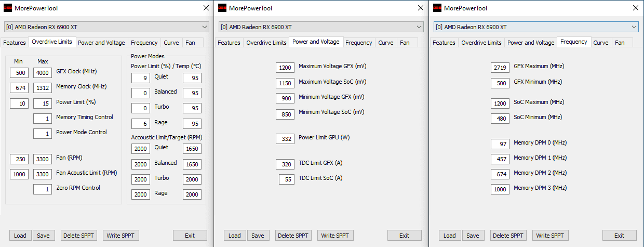This screenshot has width=644, height=247.
Task: Click Memory DPM 3 field showing 1000
Action: click(500, 189)
